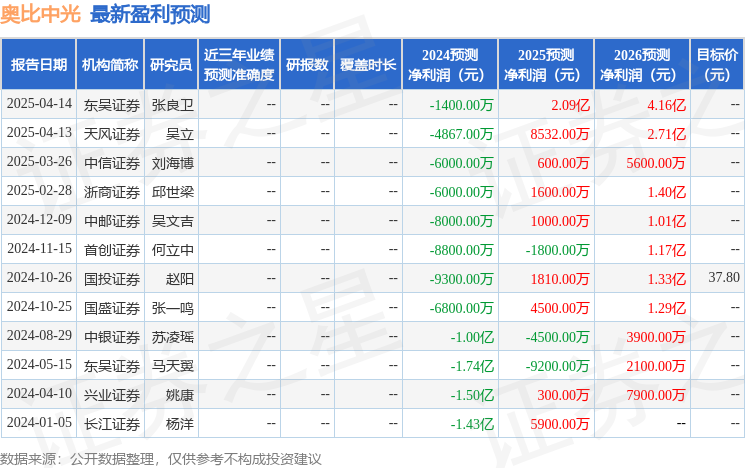The width and height of the screenshot is (745, 468).
Task: Click the 2025预测净利润 column header
Action: point(545,64)
